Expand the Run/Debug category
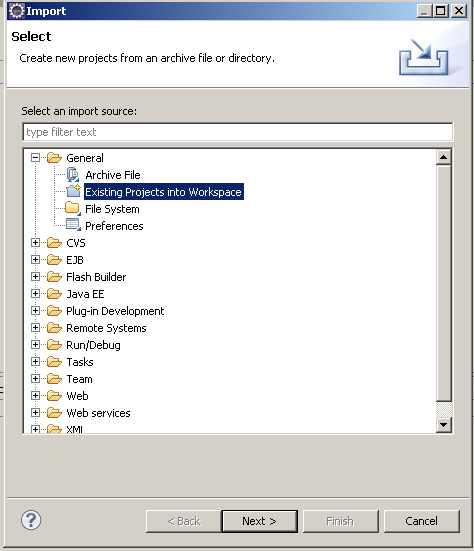Screen dimensions: 474x551 click(35, 345)
